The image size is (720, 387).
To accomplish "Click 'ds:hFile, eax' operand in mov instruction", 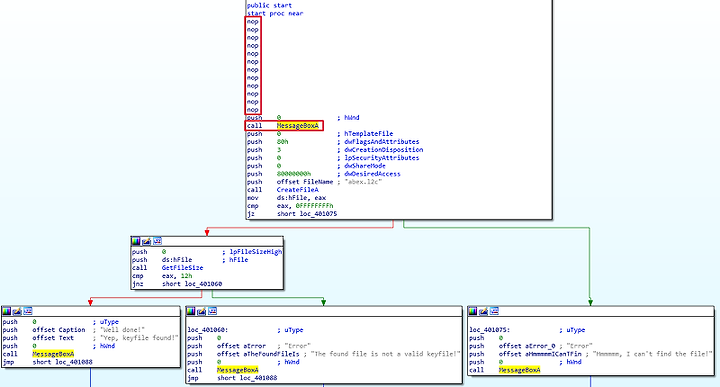I will 301,198.
